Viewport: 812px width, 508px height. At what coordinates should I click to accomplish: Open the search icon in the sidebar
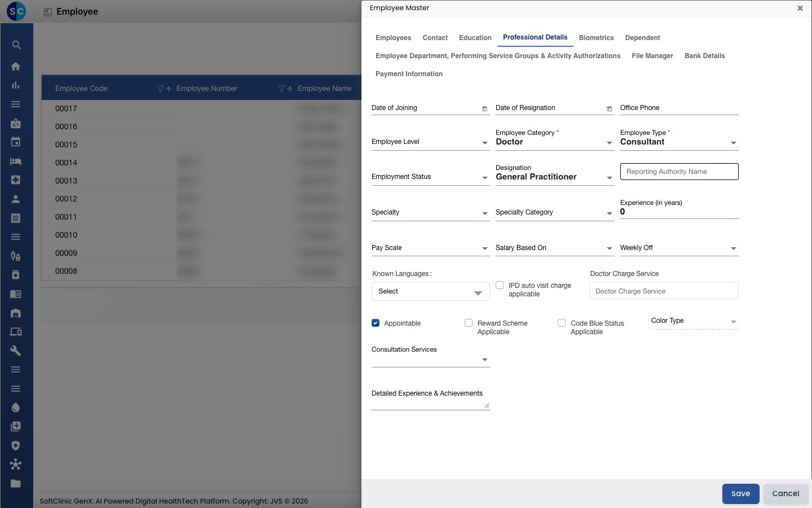click(x=16, y=45)
